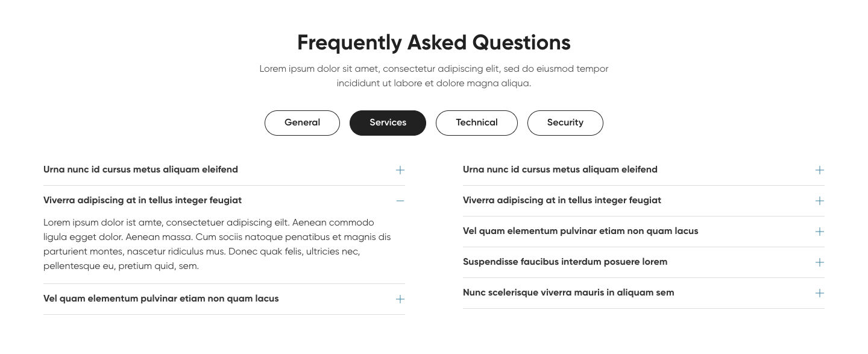Click plus icon beside left-column Urna nunc question
Screen dimensions: 868x354
tap(400, 170)
